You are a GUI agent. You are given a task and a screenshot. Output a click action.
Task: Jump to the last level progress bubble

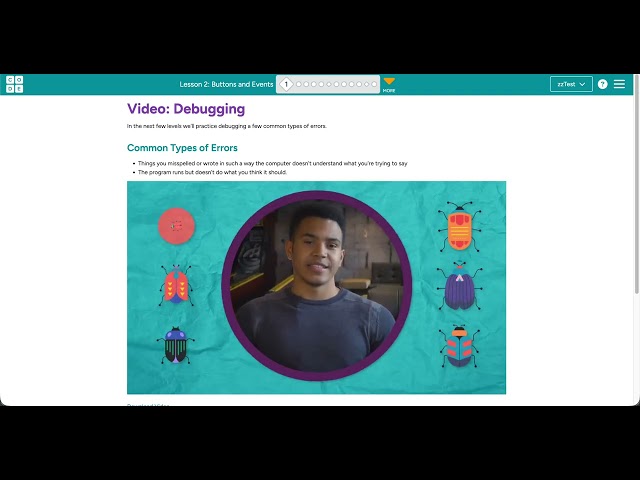(x=374, y=84)
